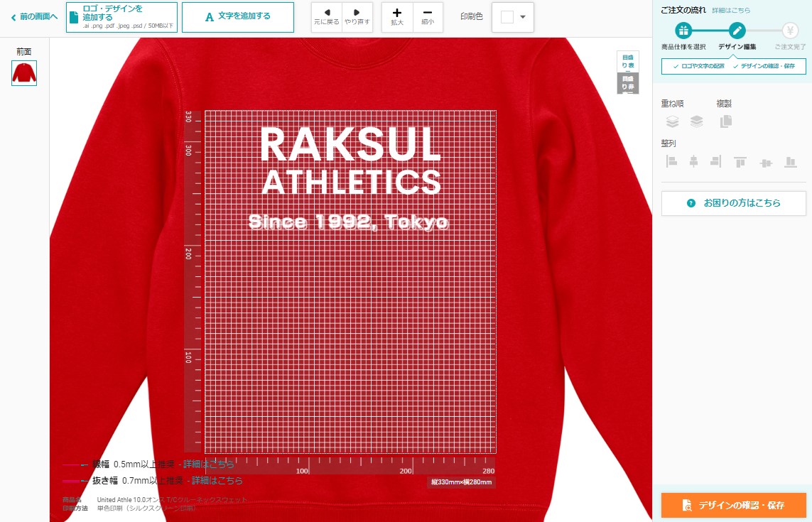Open 線幅 詳細はこちら link
Screen dimensions: 812x522
(x=209, y=464)
